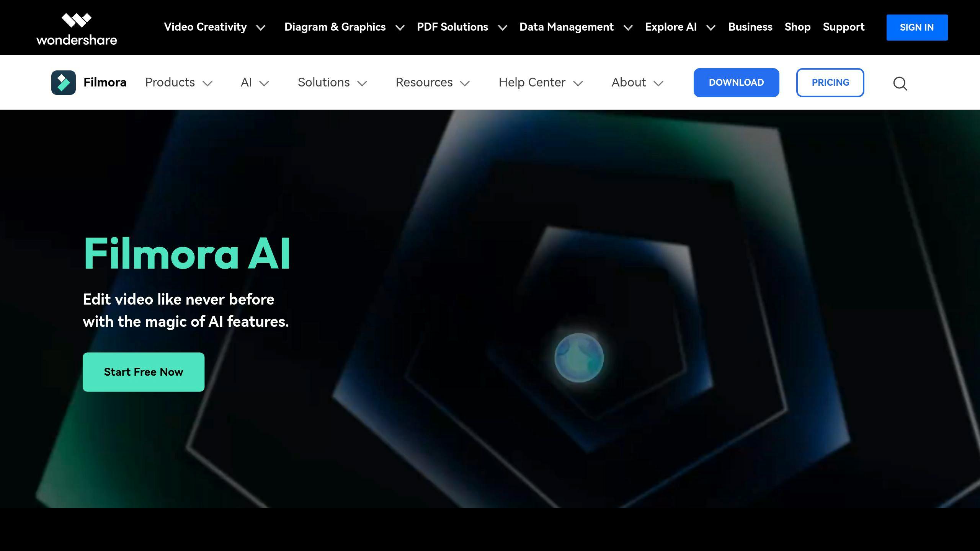Open the About dropdown chevron
This screenshot has width=980, height=551.
(x=658, y=83)
